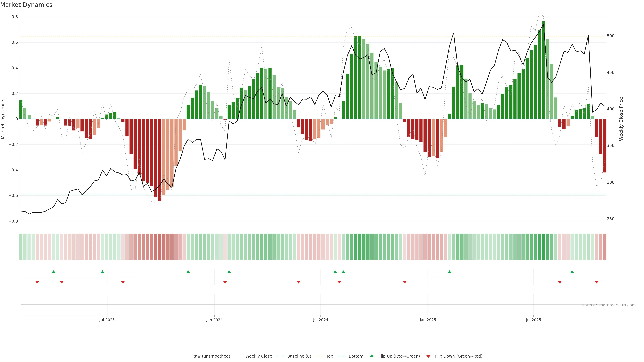This screenshot has width=644, height=362.
Task: Click the last green flip-up marker, after Jul 2025
Action: coord(572,272)
